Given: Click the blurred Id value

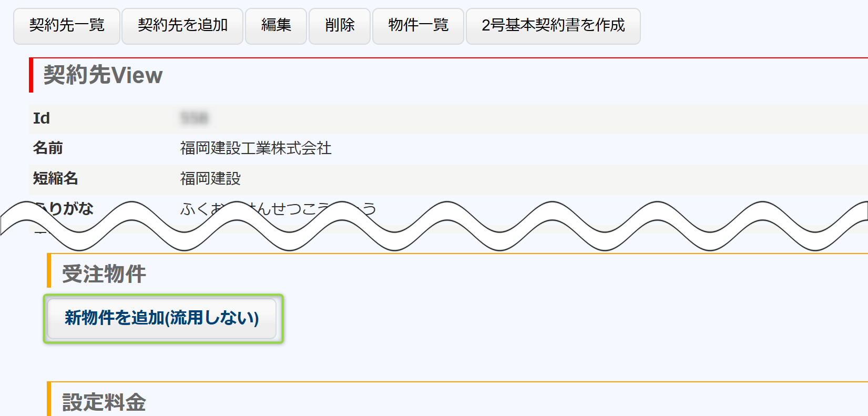Looking at the screenshot, I should (x=194, y=118).
